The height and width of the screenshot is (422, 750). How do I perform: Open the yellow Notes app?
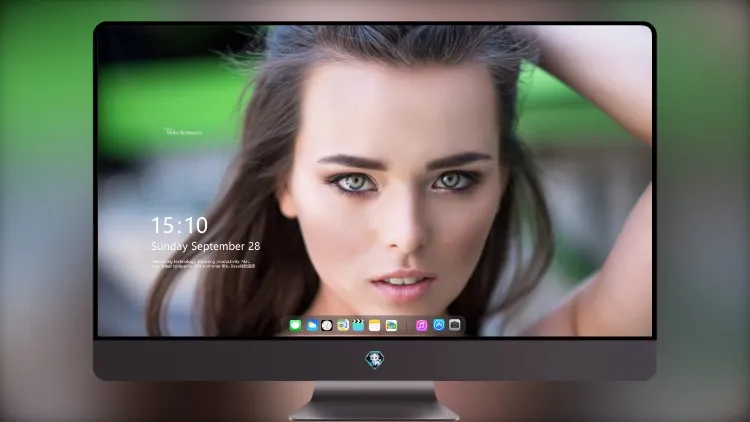[375, 325]
